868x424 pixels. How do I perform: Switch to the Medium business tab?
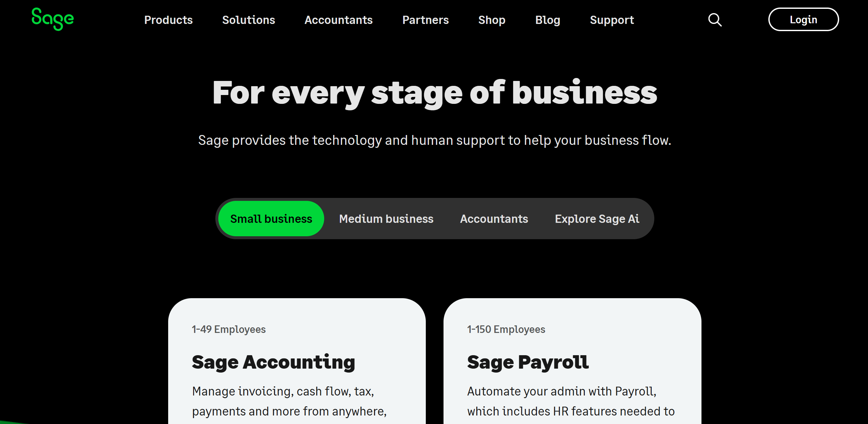[386, 219]
